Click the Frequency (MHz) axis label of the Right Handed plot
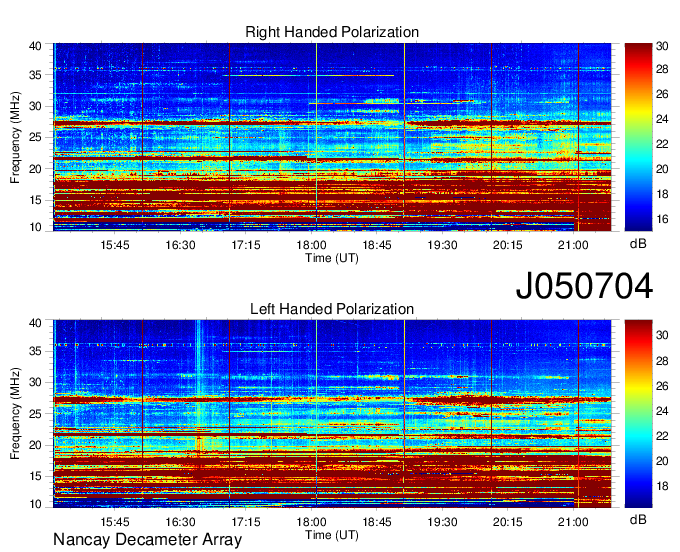 [15, 137]
